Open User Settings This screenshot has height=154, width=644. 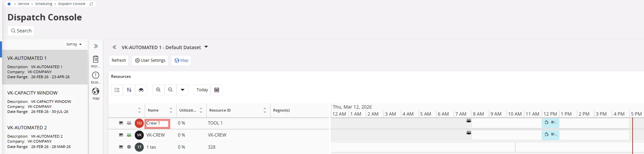pyautogui.click(x=150, y=60)
